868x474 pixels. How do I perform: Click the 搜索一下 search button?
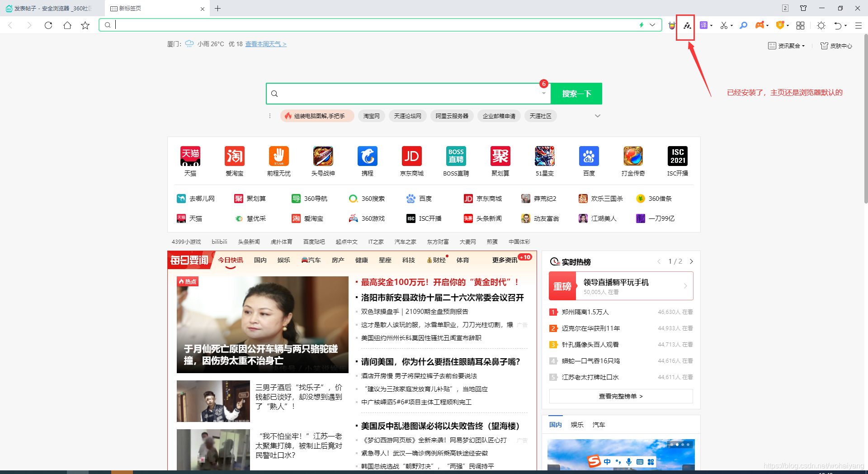pos(576,94)
